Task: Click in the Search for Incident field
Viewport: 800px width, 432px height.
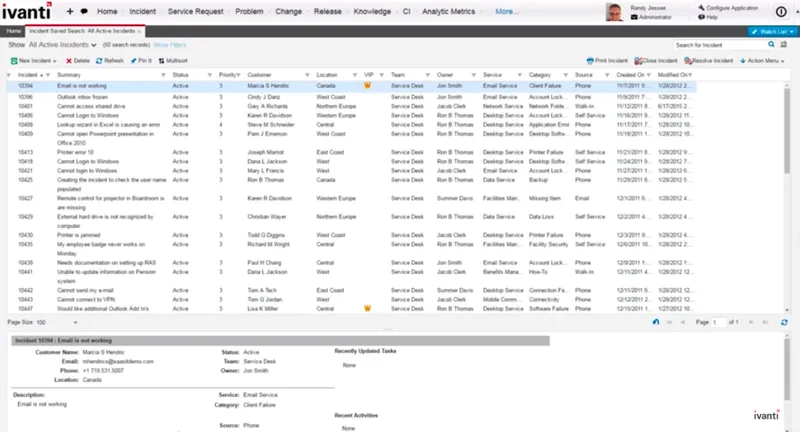Action: point(719,45)
